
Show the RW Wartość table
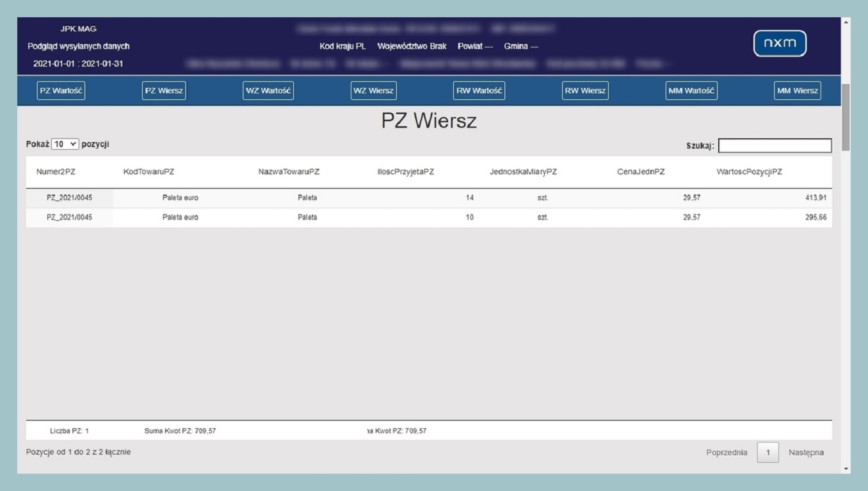tap(479, 91)
